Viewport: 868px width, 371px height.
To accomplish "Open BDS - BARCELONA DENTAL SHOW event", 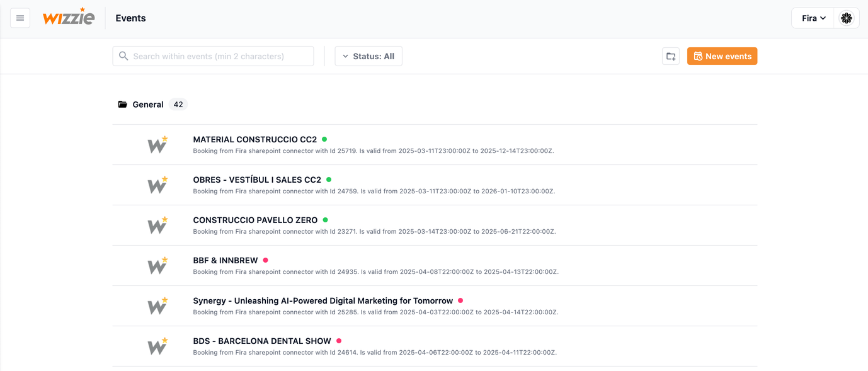I will [x=262, y=341].
